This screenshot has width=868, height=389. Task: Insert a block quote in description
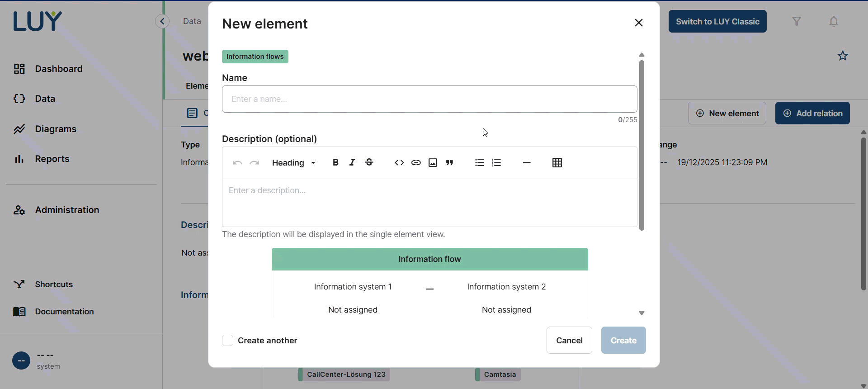[450, 163]
